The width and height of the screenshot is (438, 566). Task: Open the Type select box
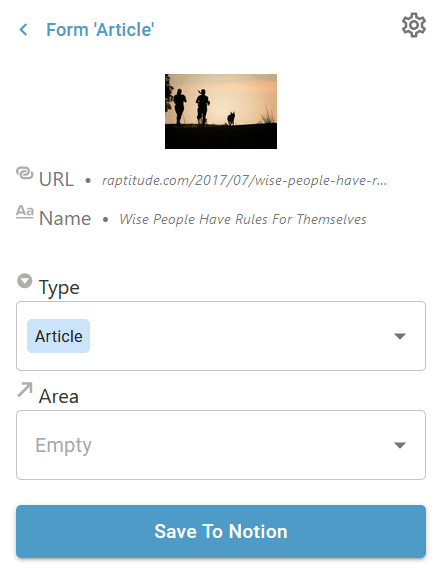[x=221, y=336]
